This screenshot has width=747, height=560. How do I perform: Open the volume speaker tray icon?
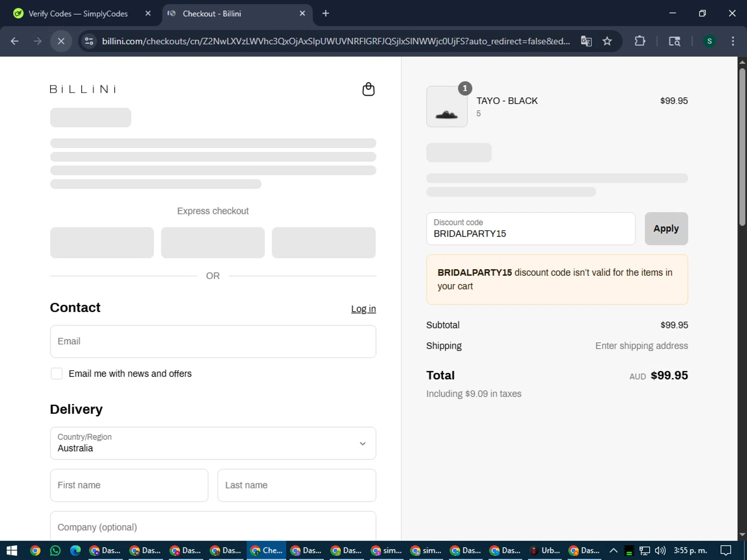[660, 551]
